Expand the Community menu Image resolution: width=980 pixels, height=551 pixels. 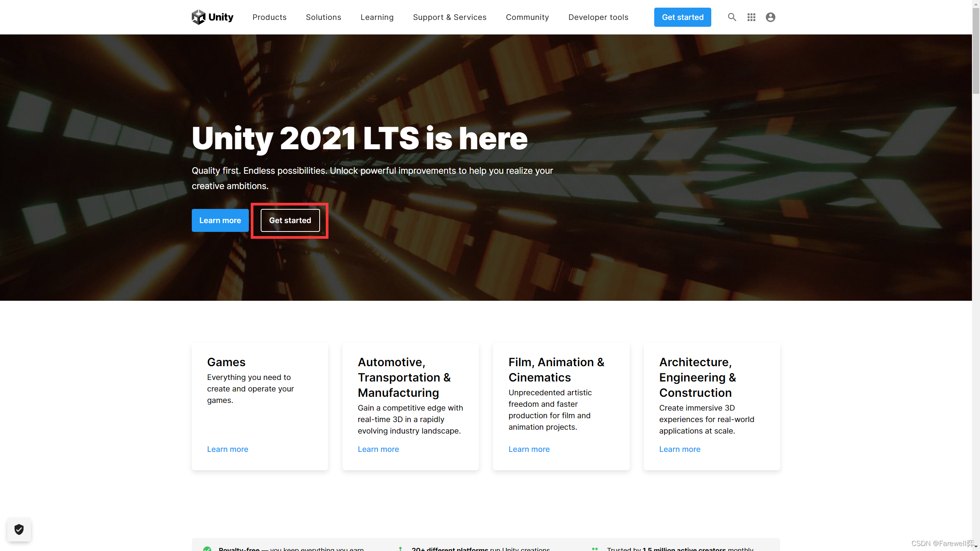[527, 17]
